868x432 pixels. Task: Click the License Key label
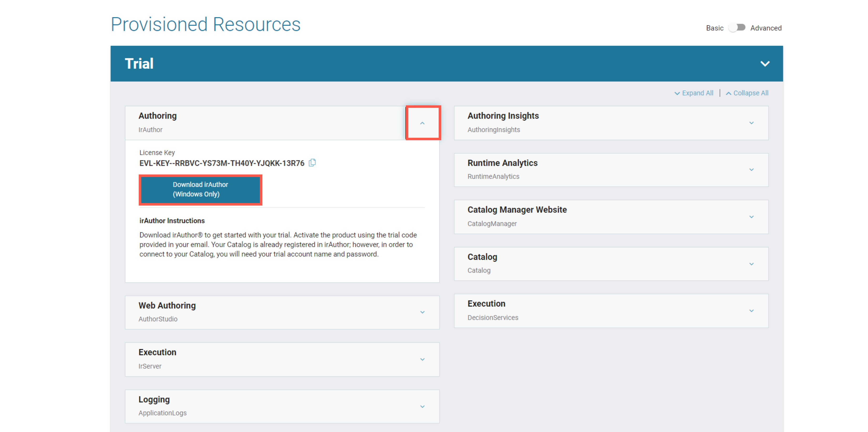[x=157, y=153]
